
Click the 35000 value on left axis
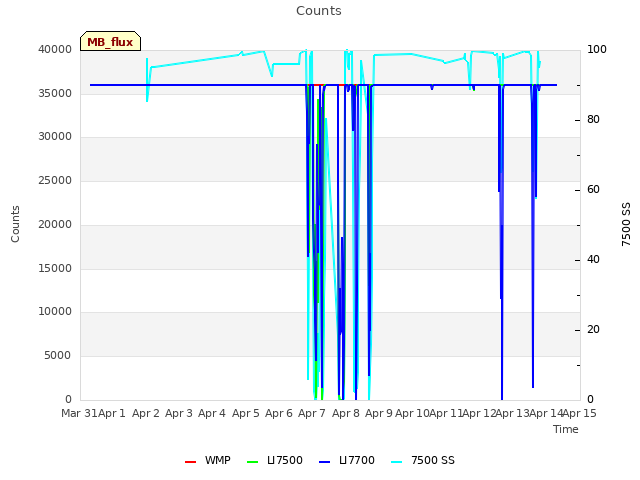(x=55, y=93)
